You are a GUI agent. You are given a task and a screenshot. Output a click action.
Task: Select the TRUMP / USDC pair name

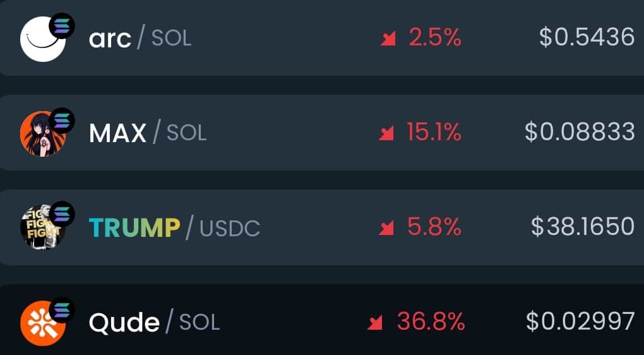point(174,227)
